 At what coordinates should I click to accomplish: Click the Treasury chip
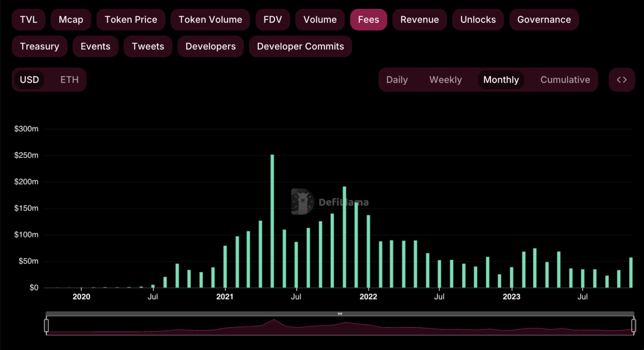pyautogui.click(x=39, y=47)
